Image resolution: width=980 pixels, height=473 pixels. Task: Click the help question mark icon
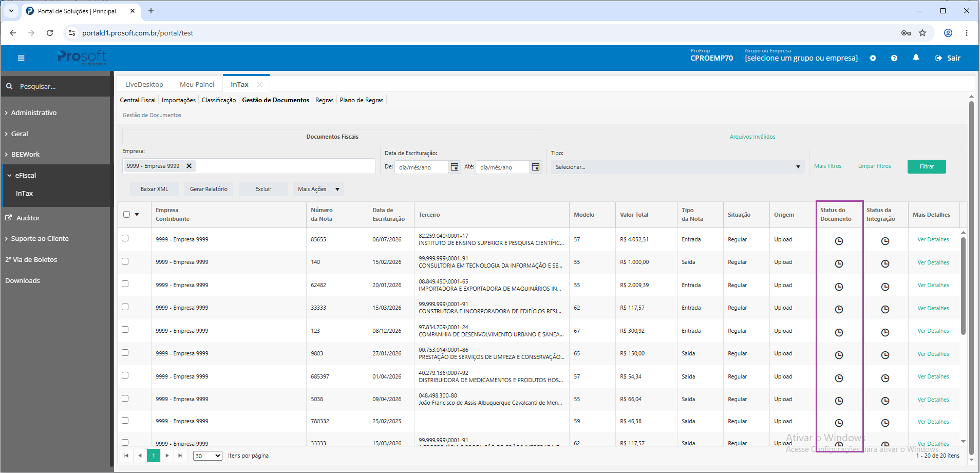(x=894, y=58)
